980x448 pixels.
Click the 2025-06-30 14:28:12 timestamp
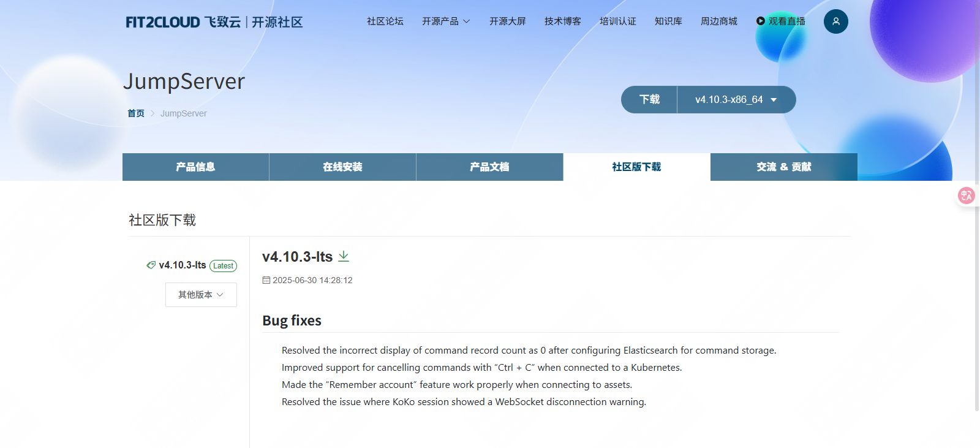312,280
